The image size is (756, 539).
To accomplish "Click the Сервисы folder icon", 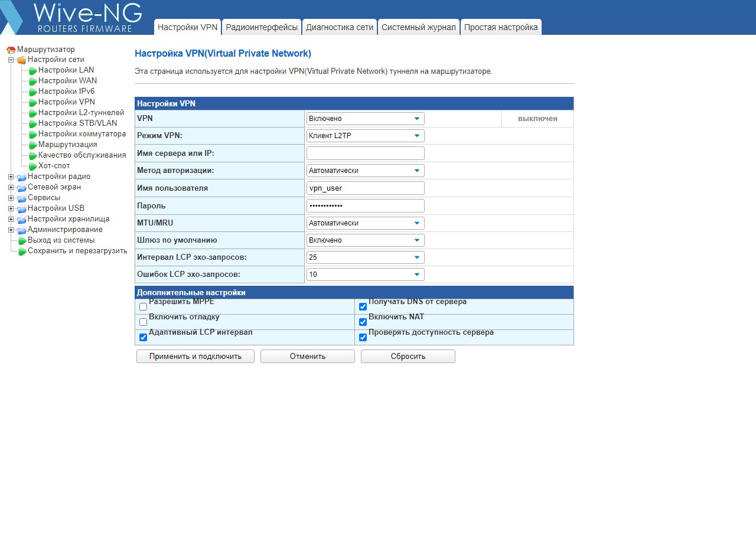I will pyautogui.click(x=21, y=198).
